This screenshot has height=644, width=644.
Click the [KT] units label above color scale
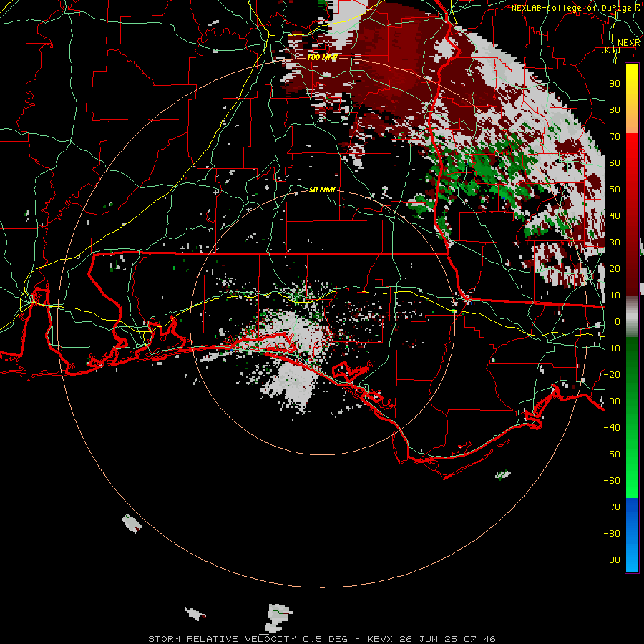coord(611,49)
